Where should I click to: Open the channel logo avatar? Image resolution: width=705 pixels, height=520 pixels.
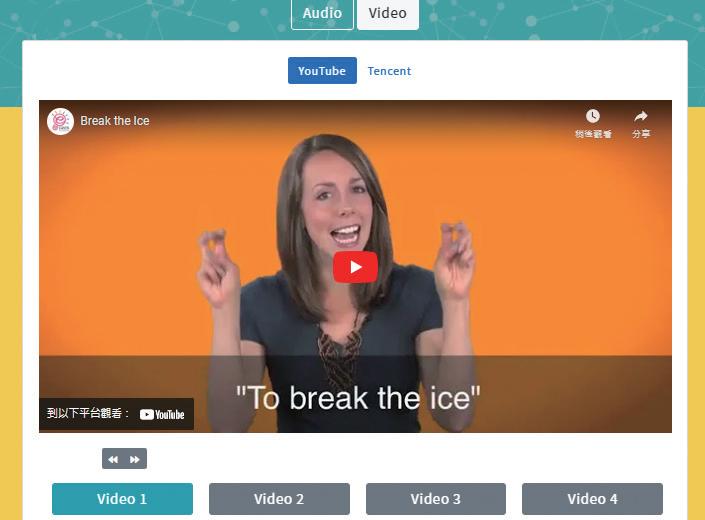click(60, 121)
